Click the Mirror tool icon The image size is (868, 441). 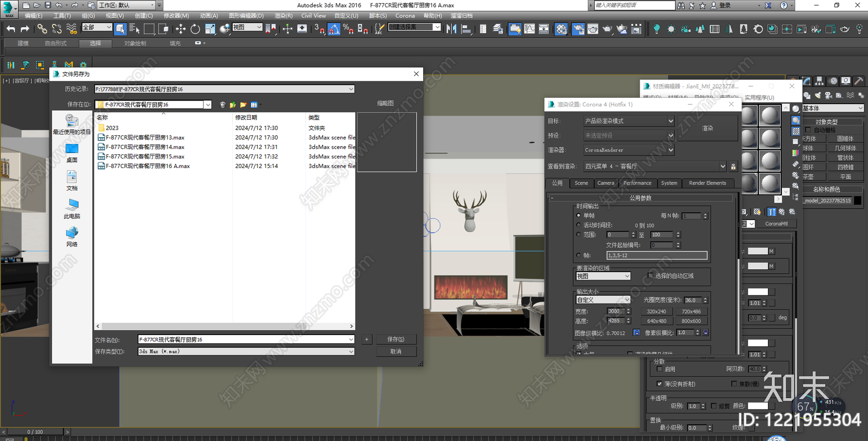pos(451,28)
